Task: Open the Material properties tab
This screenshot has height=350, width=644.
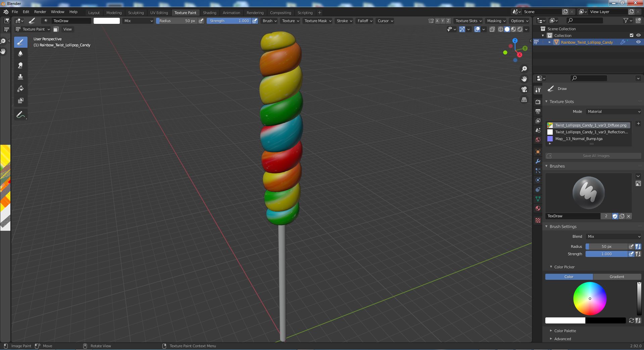Action: click(x=538, y=208)
